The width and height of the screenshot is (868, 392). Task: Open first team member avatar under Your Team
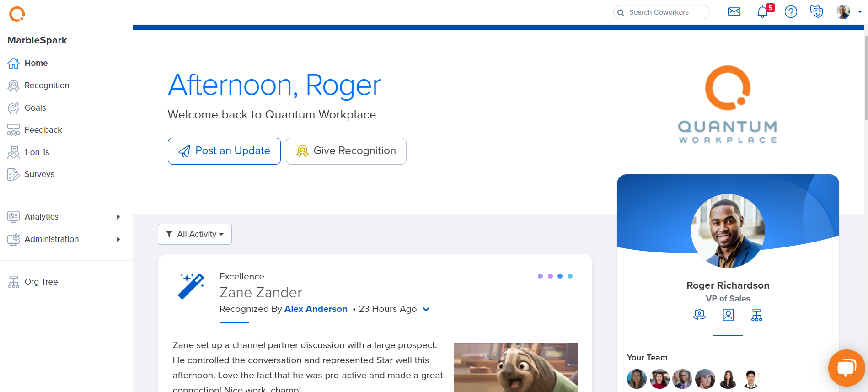pyautogui.click(x=637, y=379)
